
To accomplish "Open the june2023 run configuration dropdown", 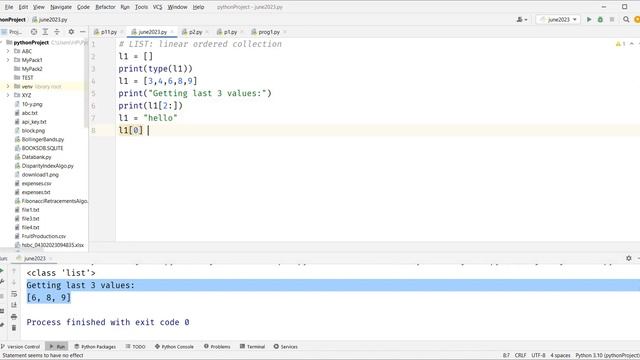I will pyautogui.click(x=558, y=19).
